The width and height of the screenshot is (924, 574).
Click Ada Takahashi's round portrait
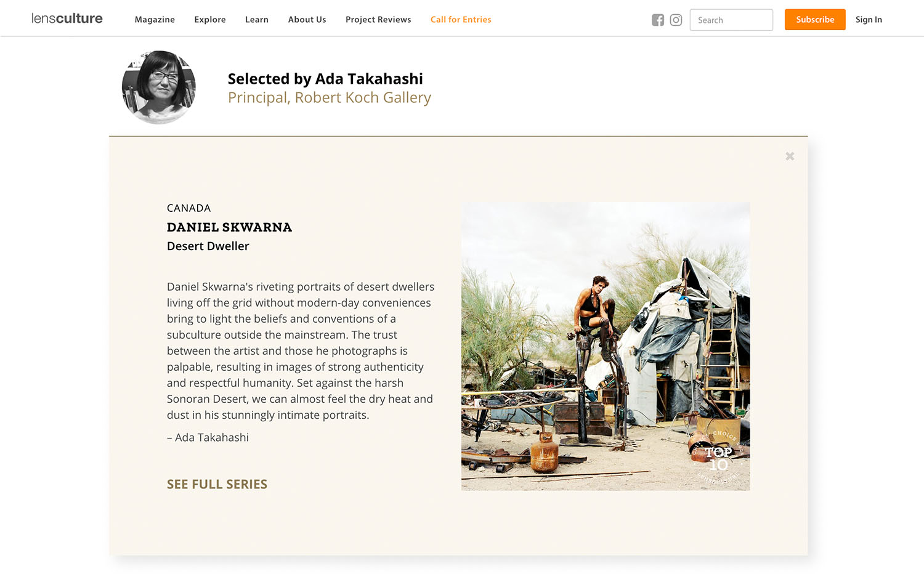click(159, 87)
